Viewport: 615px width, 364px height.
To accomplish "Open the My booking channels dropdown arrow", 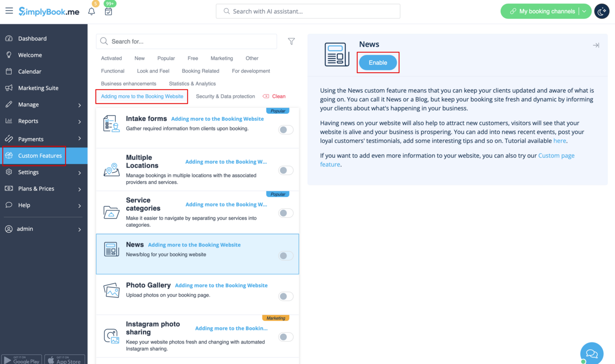I will [584, 11].
